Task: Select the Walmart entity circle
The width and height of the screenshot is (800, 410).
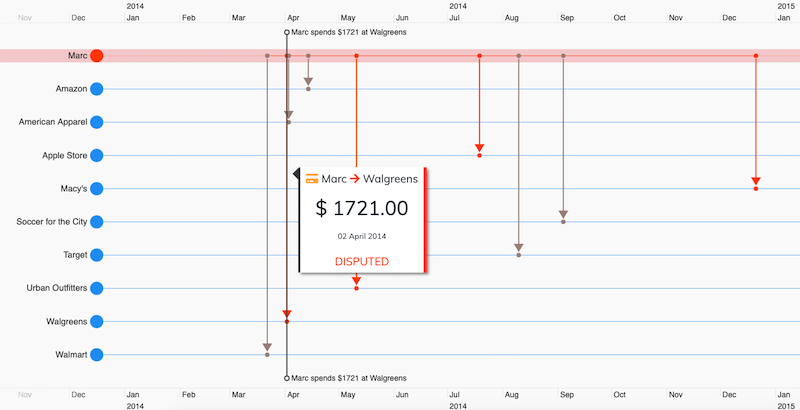Action: pyautogui.click(x=96, y=354)
